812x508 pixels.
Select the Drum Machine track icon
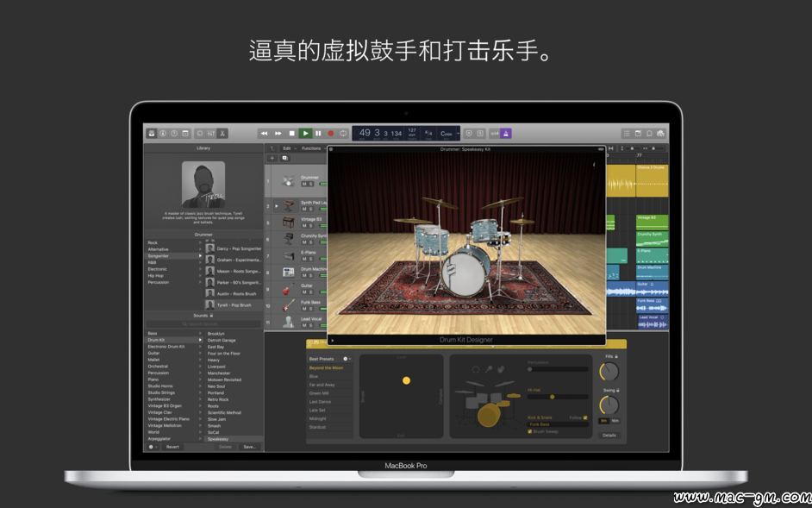click(289, 273)
